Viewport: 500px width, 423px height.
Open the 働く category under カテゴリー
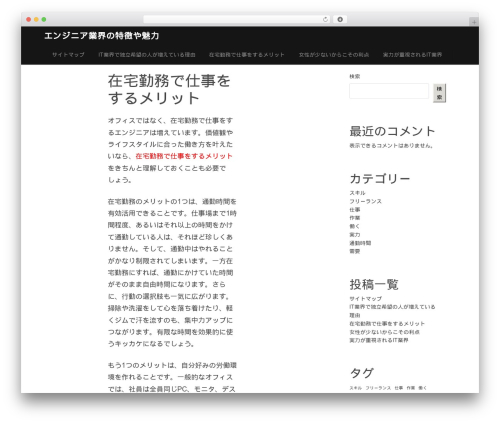[x=355, y=226]
